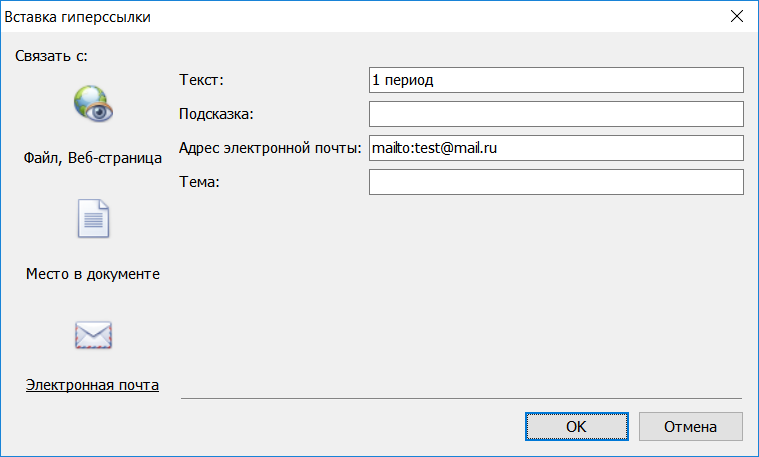This screenshot has width=759, height=457.
Task: Click the "Вставка гиперссылки" title text
Action: click(x=77, y=17)
